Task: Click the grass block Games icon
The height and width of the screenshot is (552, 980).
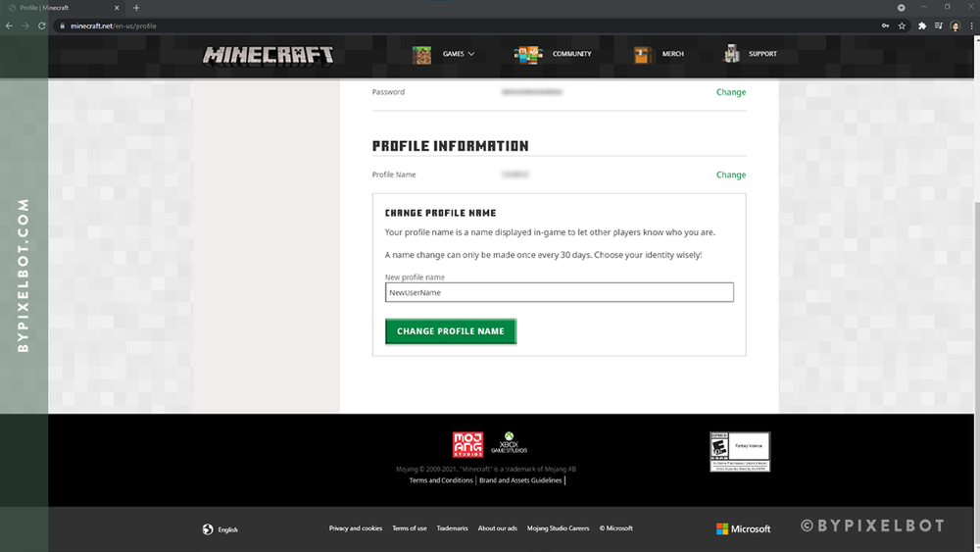Action: 421,54
